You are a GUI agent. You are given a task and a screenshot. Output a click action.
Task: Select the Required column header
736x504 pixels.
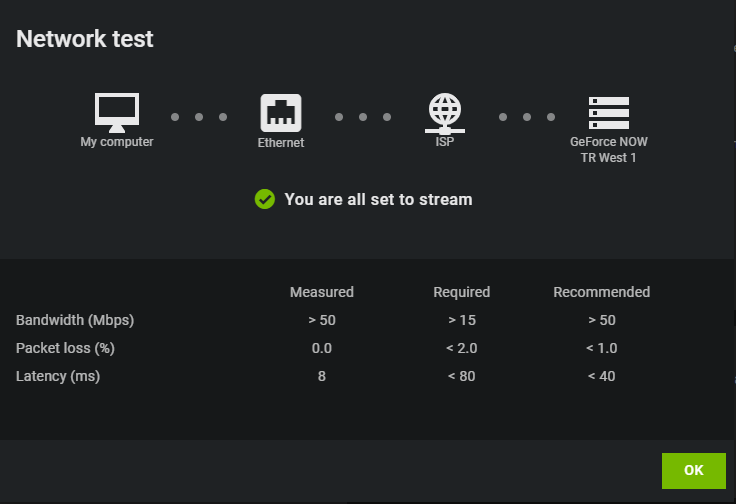coord(461,292)
